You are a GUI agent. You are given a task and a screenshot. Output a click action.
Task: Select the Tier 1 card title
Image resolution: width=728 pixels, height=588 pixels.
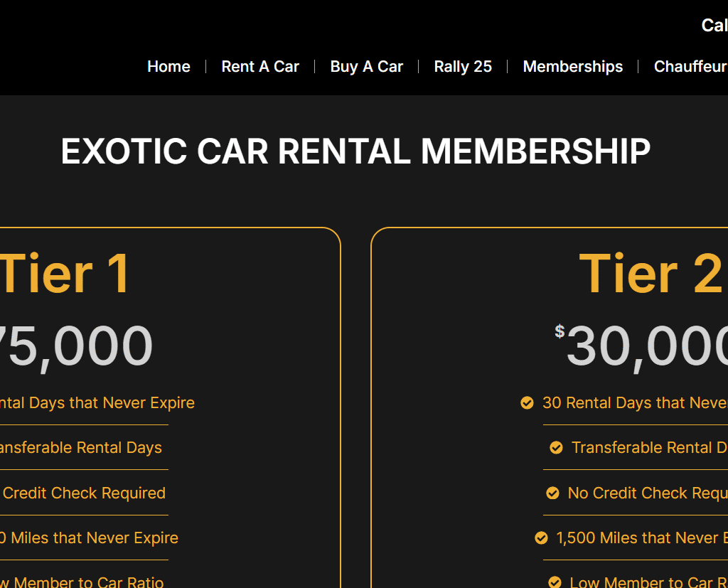(64, 274)
